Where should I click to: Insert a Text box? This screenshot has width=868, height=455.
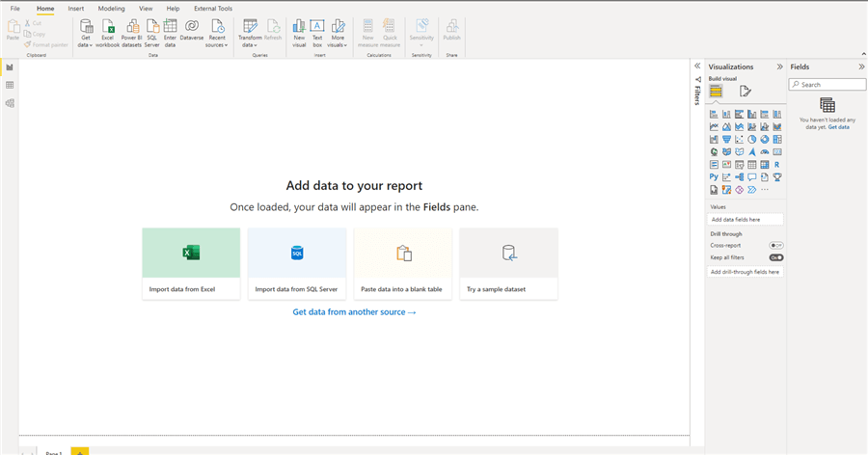click(x=317, y=30)
